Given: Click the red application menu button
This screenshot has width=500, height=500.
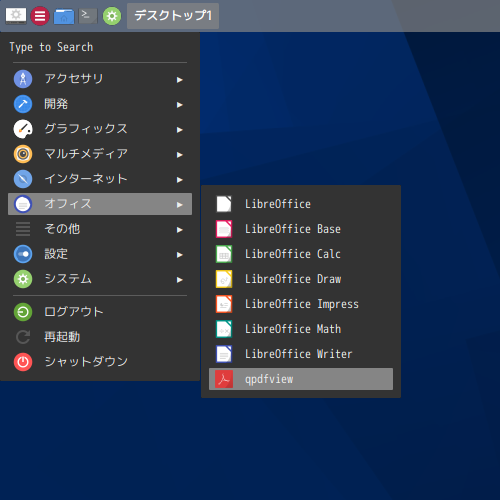Looking at the screenshot, I should [40, 16].
